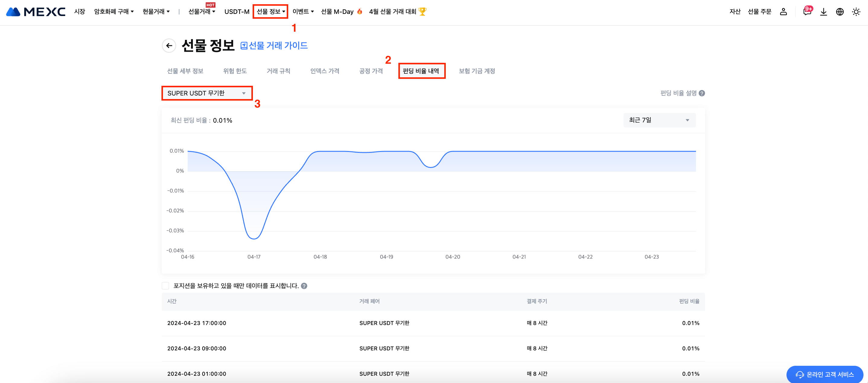Open the user profile icon
868x383 pixels.
pyautogui.click(x=783, y=12)
